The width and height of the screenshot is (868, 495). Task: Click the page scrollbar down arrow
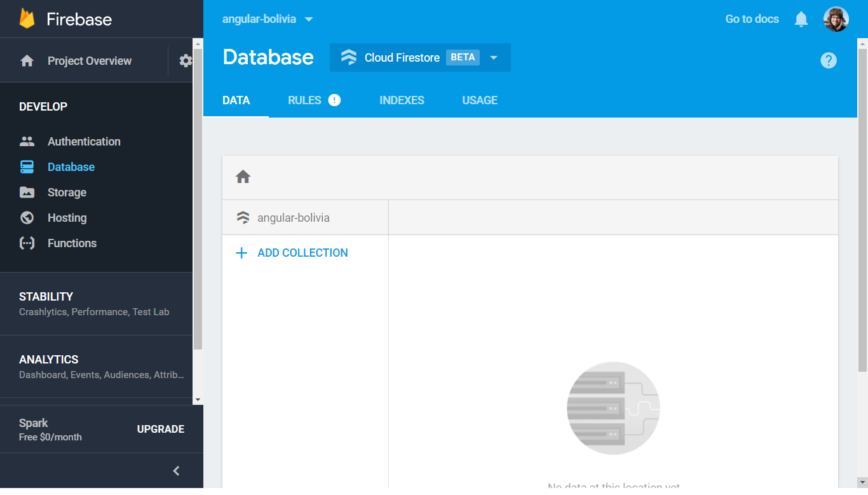pos(862,482)
